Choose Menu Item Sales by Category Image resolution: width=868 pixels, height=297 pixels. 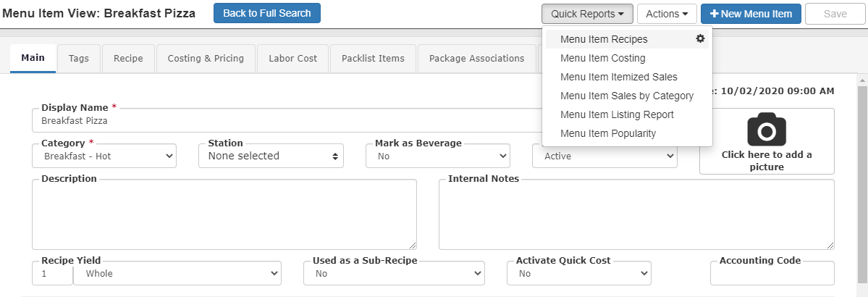[627, 96]
